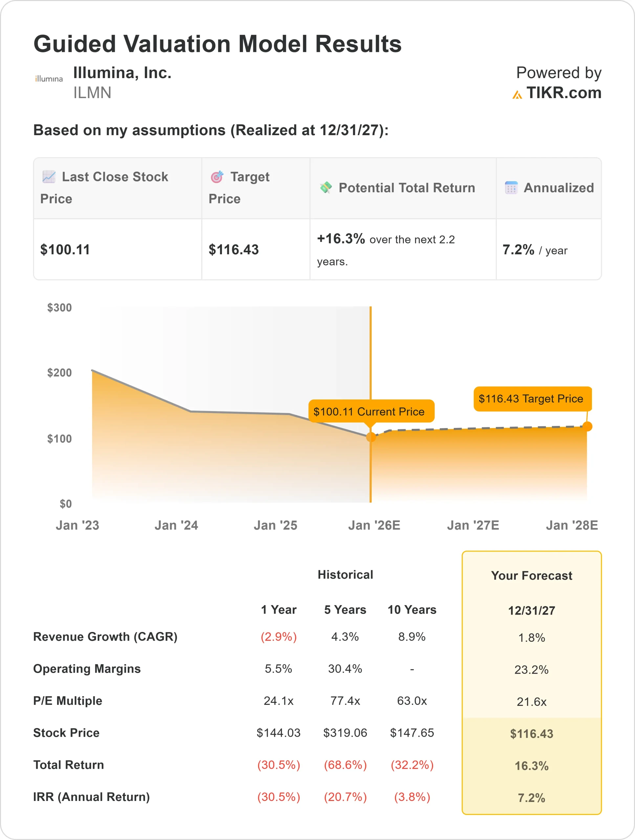Click the bullseye Target Price icon
The height and width of the screenshot is (840, 635).
coord(217,177)
